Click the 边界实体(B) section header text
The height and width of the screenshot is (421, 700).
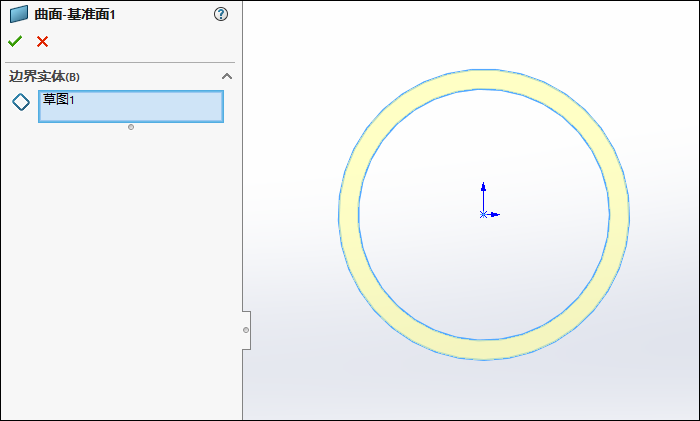(x=44, y=76)
